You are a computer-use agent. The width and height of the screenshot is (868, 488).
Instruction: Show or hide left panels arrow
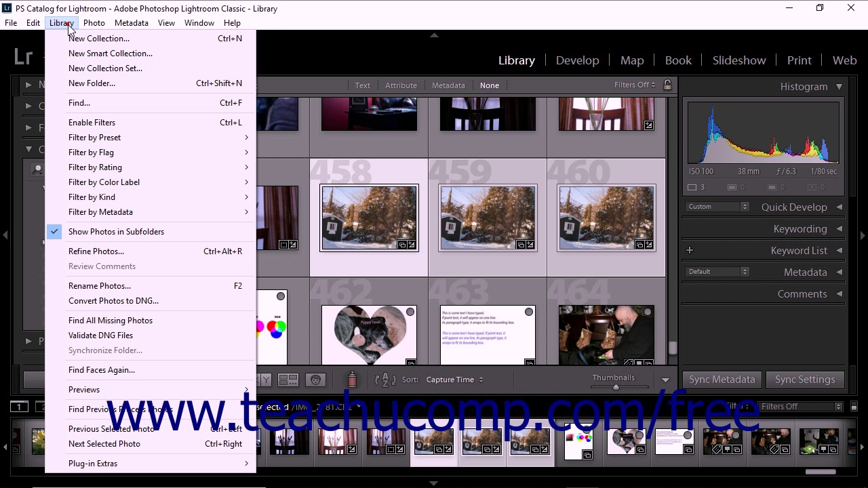(5, 235)
